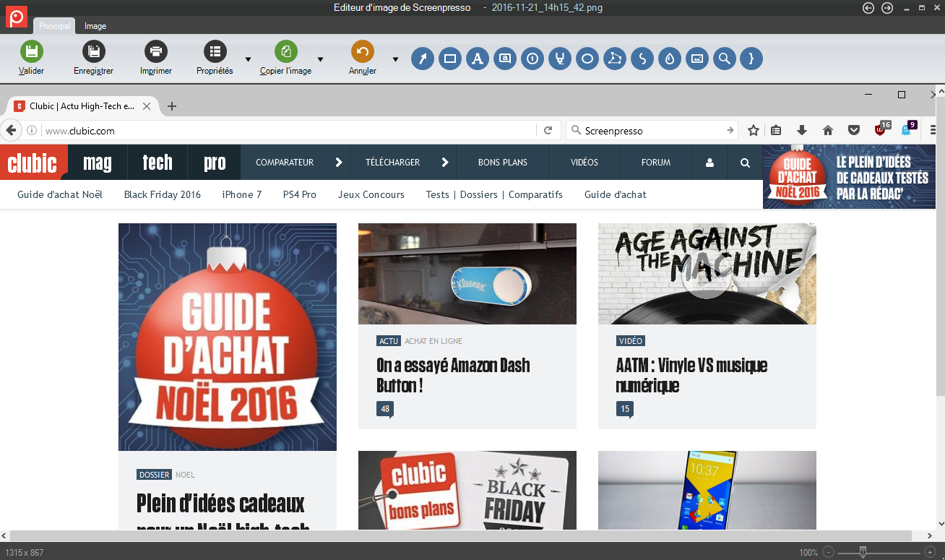Select the highlighter tool
Image resolution: width=945 pixels, height=560 pixels.
click(560, 59)
